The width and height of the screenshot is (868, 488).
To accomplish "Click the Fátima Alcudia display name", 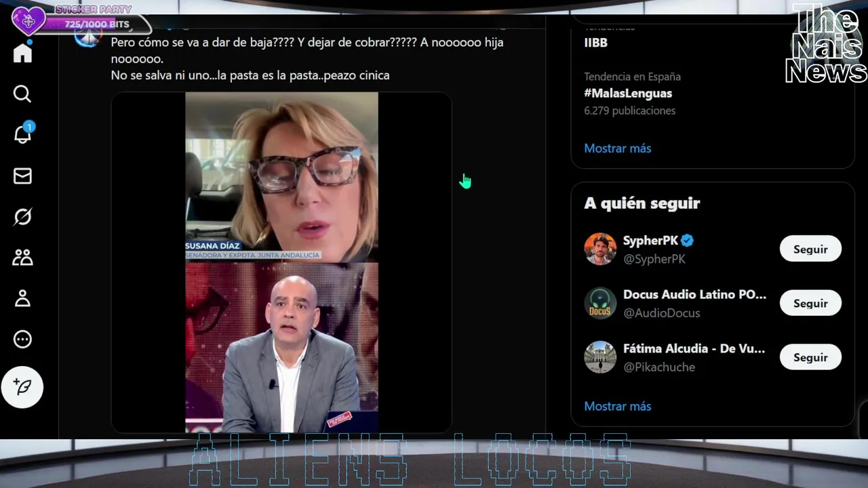I will tap(694, 349).
